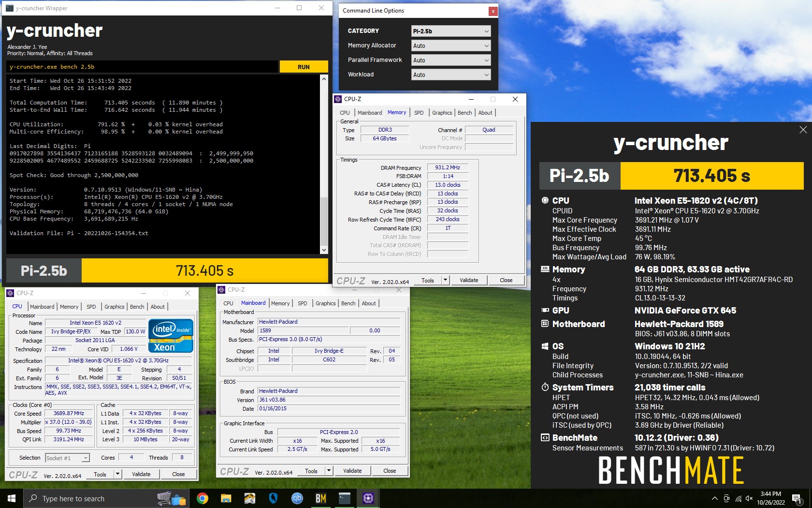Open the Memory Allocator dropdown

point(450,45)
